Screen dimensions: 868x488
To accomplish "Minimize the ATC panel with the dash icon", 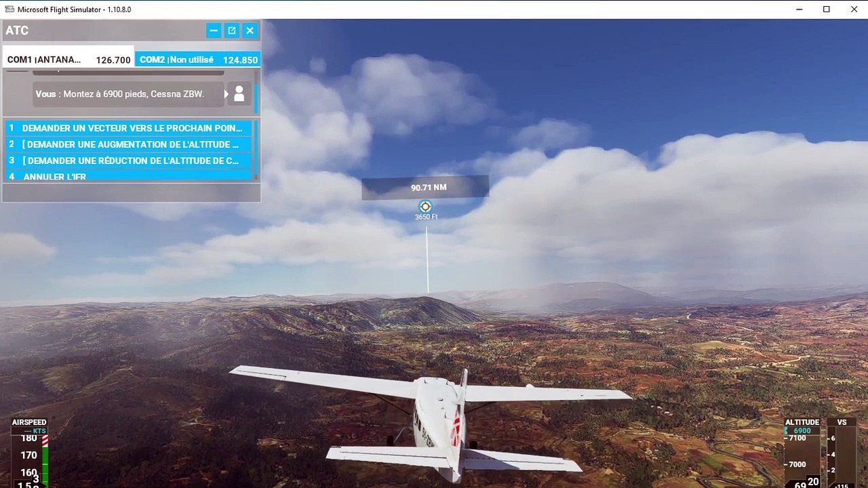I will (214, 30).
